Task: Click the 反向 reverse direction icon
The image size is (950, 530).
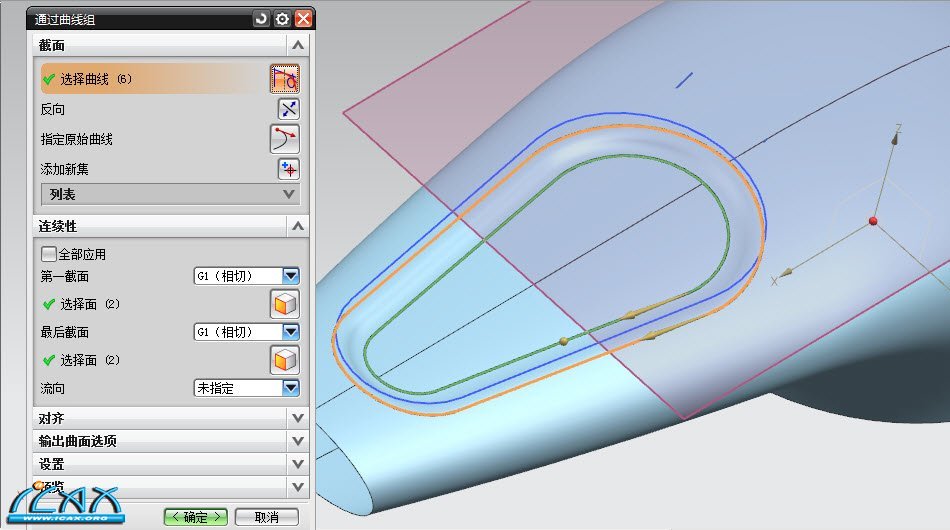Action: 288,110
